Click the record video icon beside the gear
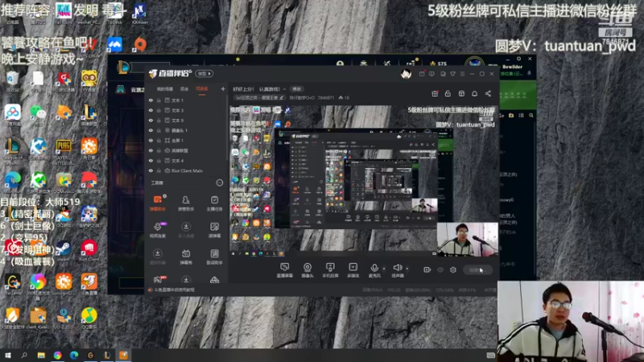The width and height of the screenshot is (644, 362). (427, 269)
